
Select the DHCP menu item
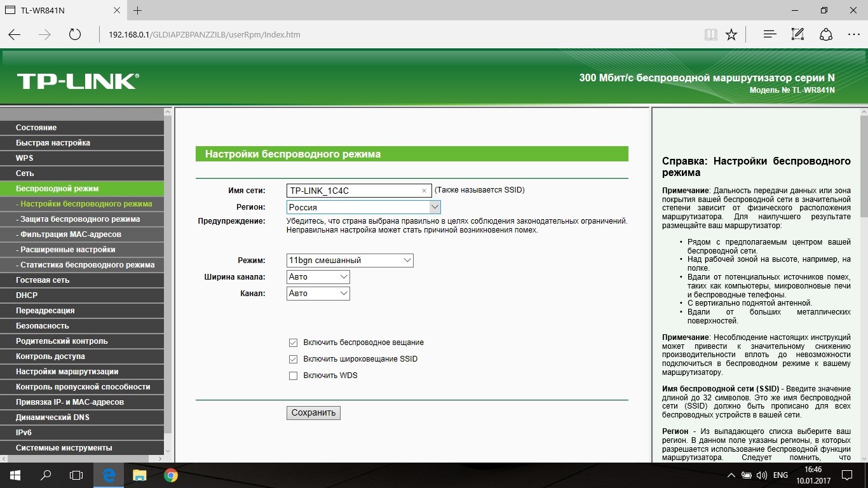point(27,295)
